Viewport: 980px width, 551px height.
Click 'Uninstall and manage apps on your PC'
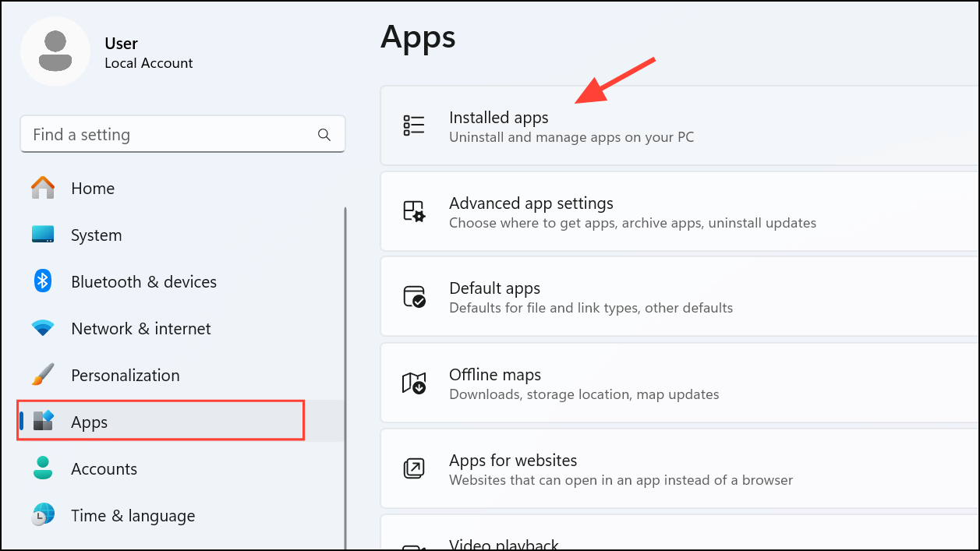pyautogui.click(x=571, y=137)
